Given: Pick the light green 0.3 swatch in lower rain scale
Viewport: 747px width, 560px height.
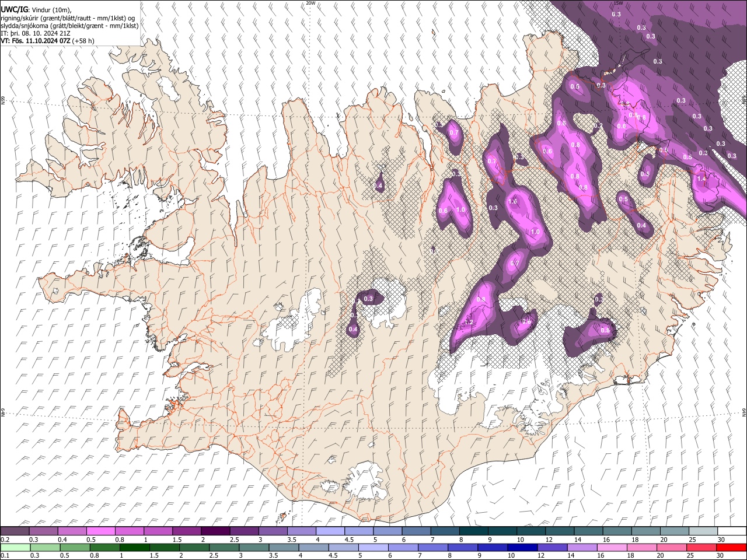Looking at the screenshot, I should [45, 547].
